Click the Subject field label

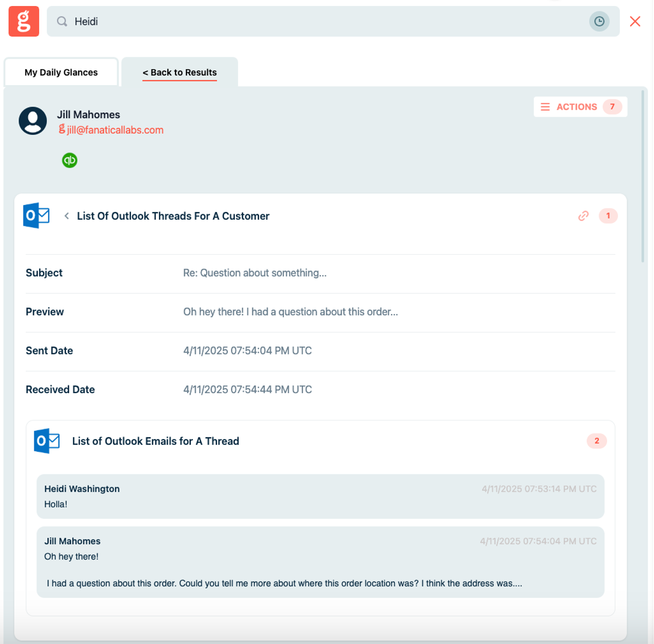click(44, 273)
